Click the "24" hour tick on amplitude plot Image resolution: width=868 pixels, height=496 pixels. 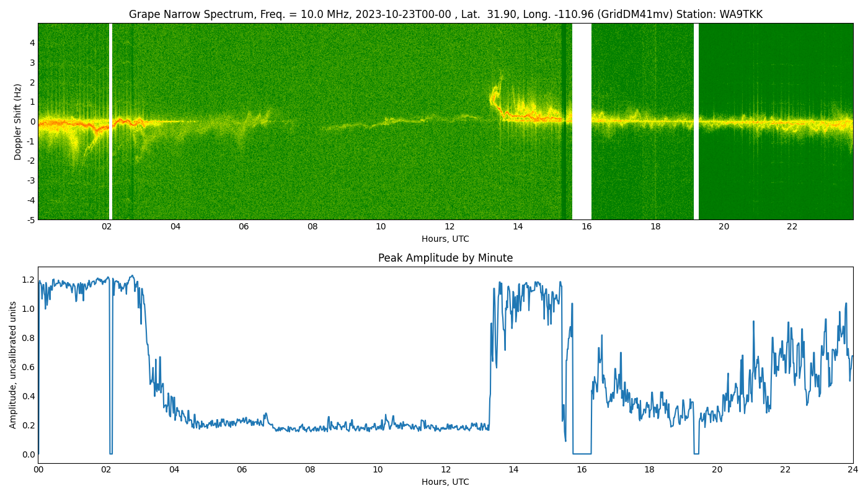pos(852,470)
